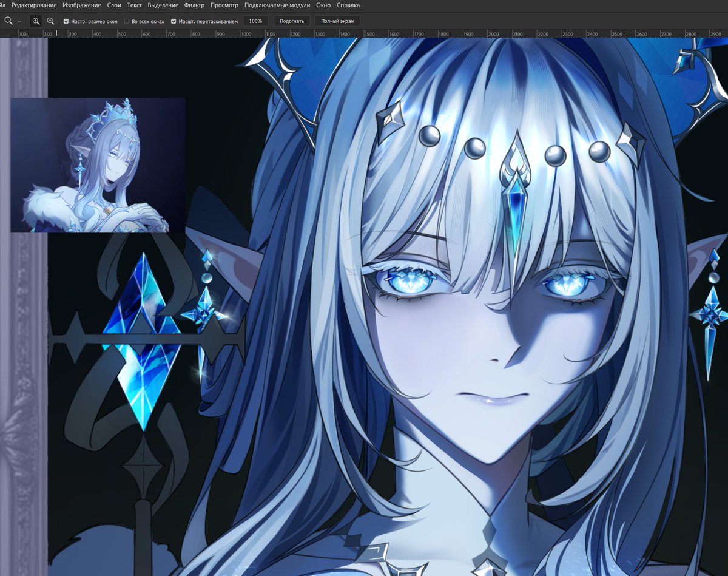Click the Полный экран button

[x=337, y=21]
